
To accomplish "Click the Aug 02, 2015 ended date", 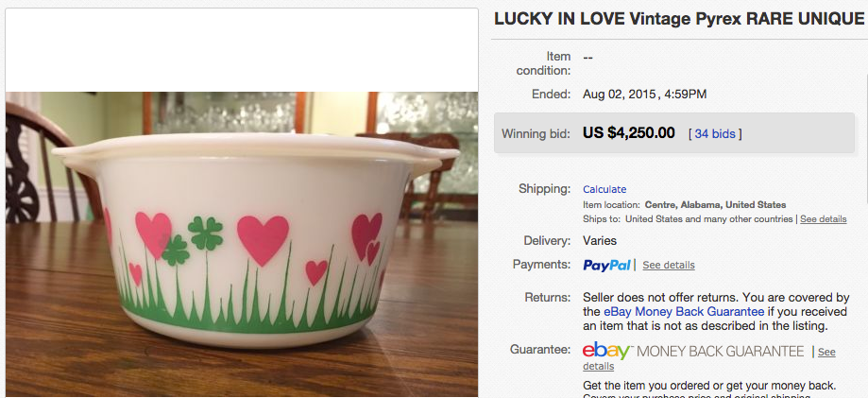I will click(644, 94).
